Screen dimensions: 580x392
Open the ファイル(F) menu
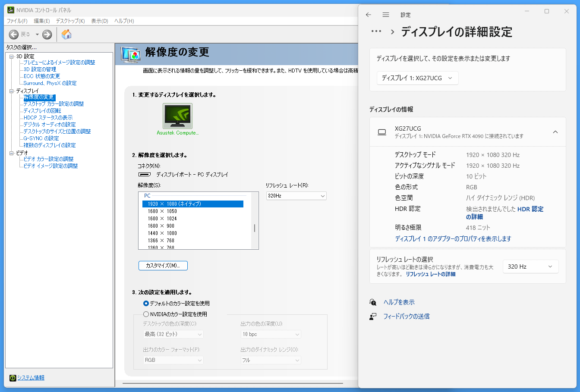click(x=17, y=21)
